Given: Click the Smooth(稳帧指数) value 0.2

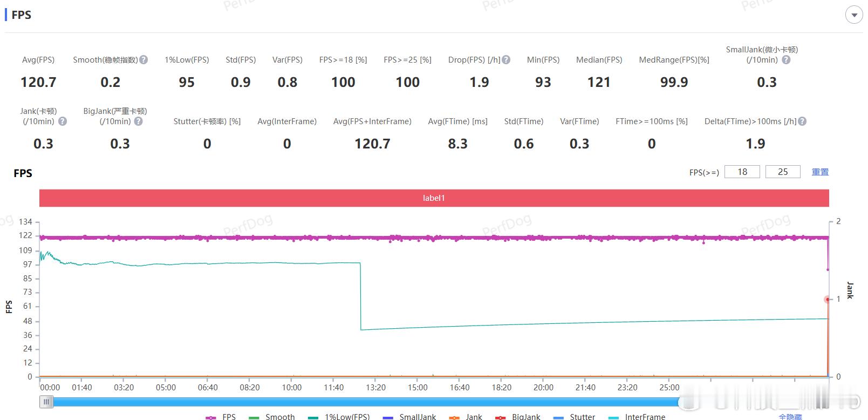Looking at the screenshot, I should [x=111, y=82].
